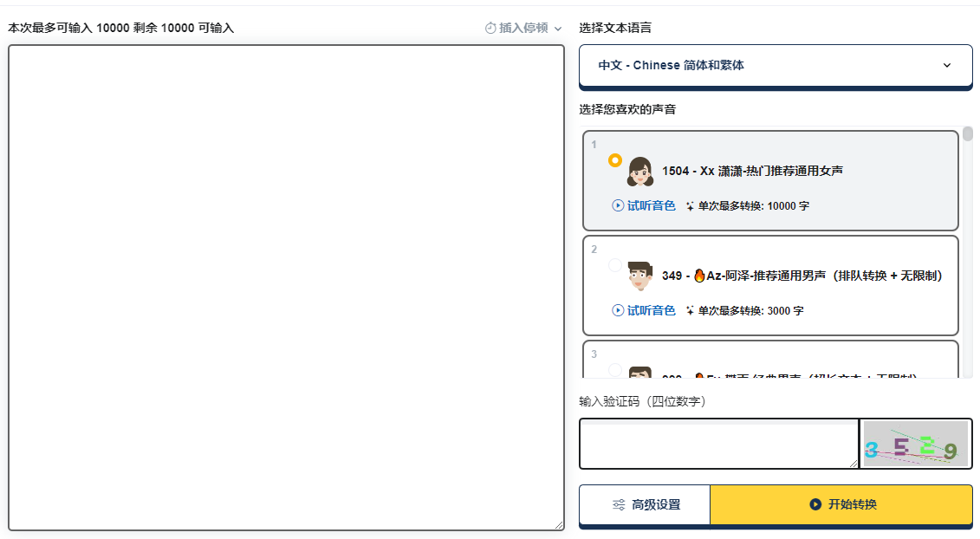Play the 试听音色 preview for voice 349
This screenshot has width=980, height=539.
tap(644, 310)
